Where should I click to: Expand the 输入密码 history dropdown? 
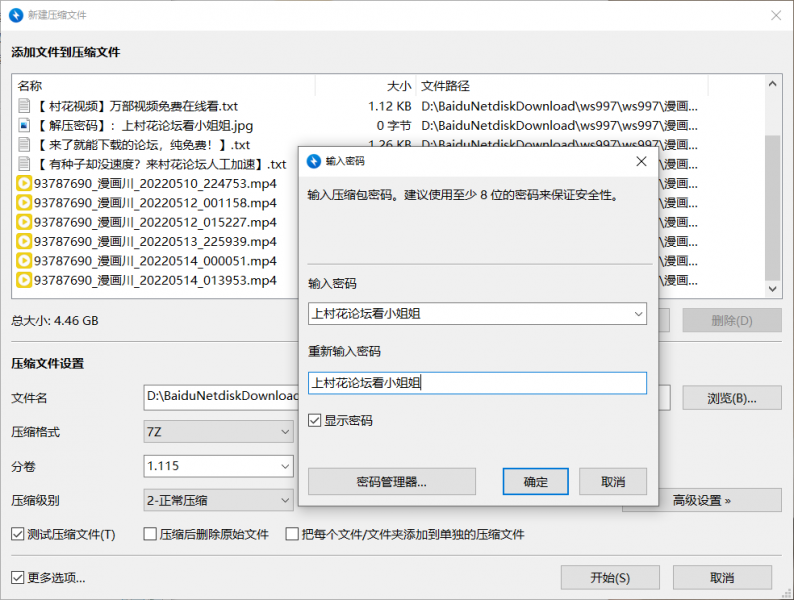coord(638,314)
